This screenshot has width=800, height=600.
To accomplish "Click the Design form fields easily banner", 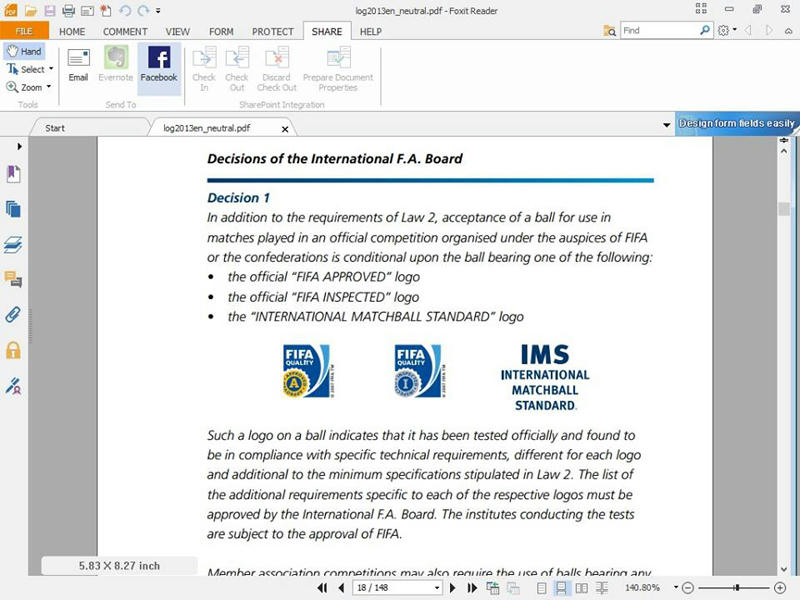I will point(737,123).
